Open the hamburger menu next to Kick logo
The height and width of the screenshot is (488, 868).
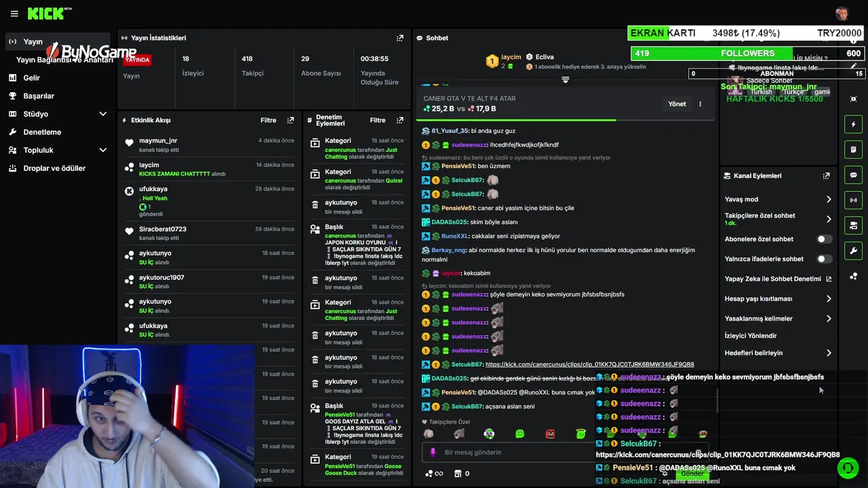14,14
